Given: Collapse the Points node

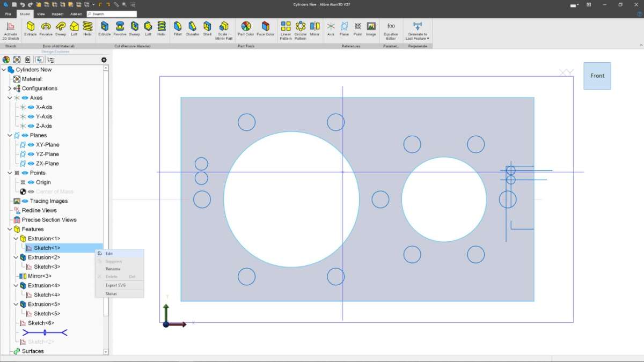Looking at the screenshot, I should (10, 173).
